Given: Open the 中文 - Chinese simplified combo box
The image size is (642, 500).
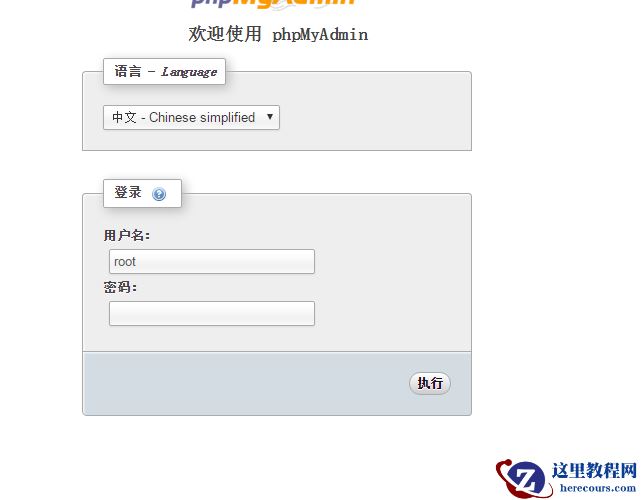Looking at the screenshot, I should pos(191,118).
